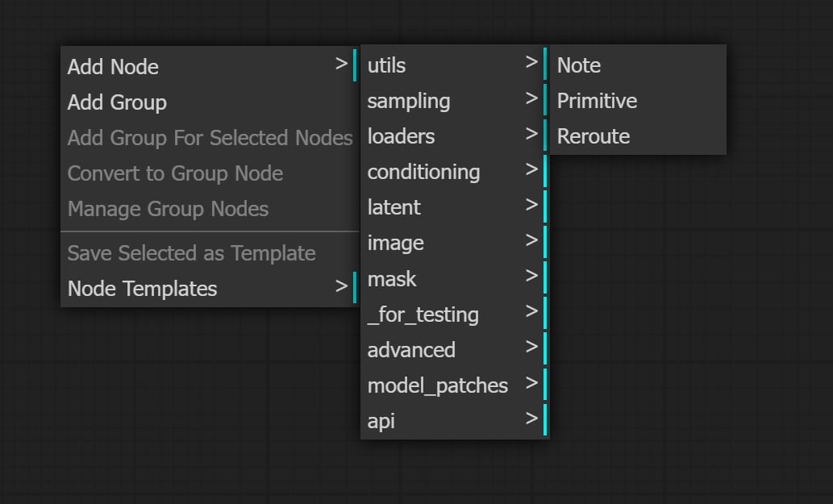Expand the conditioning category
This screenshot has height=504, width=833.
tap(455, 172)
